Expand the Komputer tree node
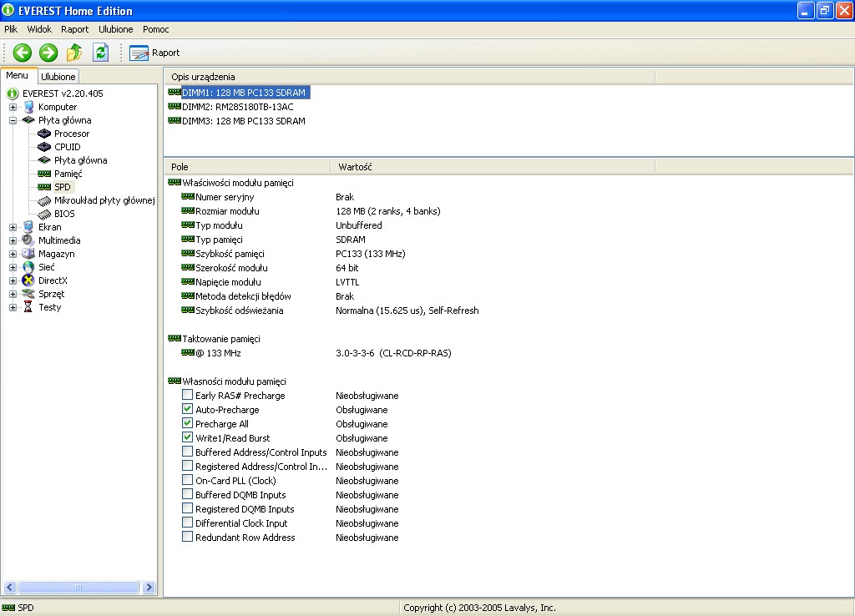This screenshot has width=855, height=616. coord(13,108)
